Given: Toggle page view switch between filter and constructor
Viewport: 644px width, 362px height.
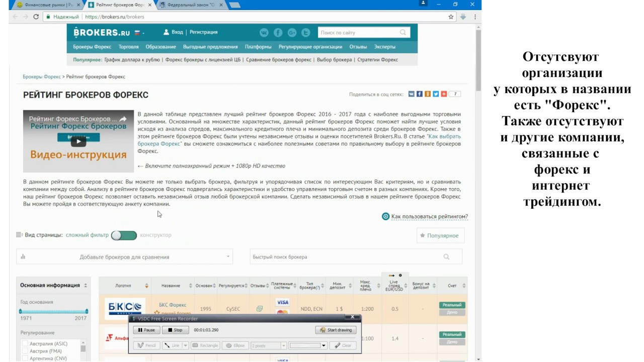Looking at the screenshot, I should coord(124,235).
